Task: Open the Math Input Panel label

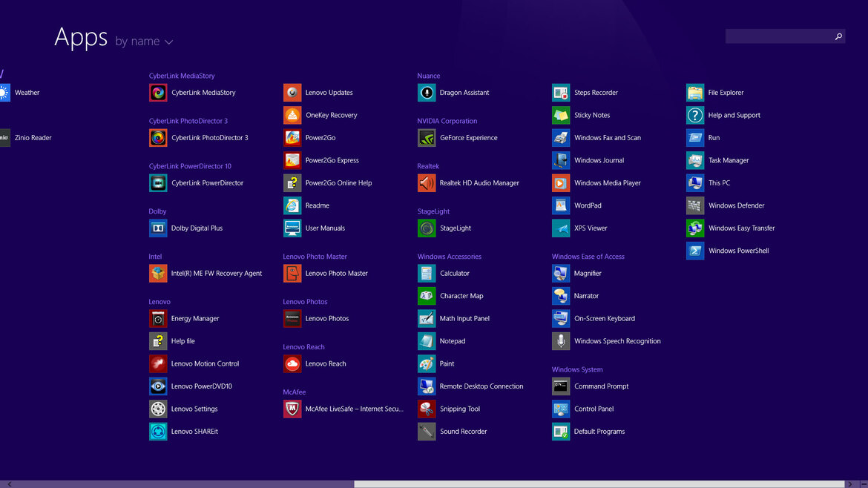Action: (464, 319)
